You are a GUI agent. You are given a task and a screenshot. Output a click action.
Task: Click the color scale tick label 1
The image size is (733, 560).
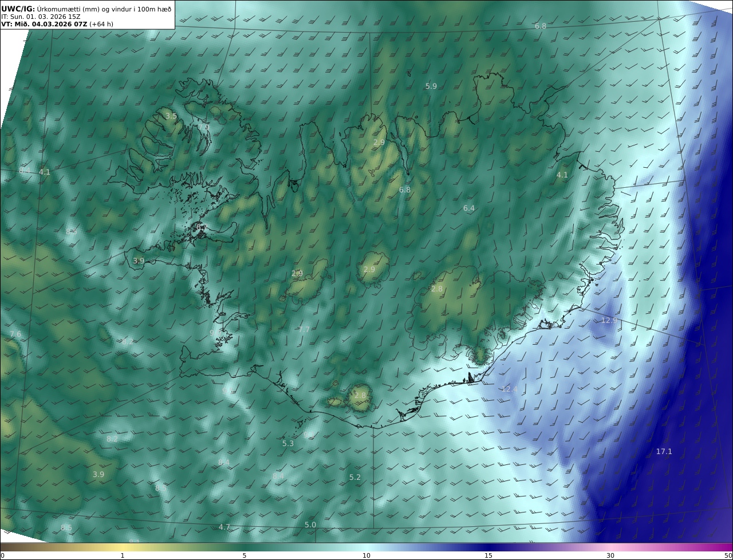click(x=123, y=555)
